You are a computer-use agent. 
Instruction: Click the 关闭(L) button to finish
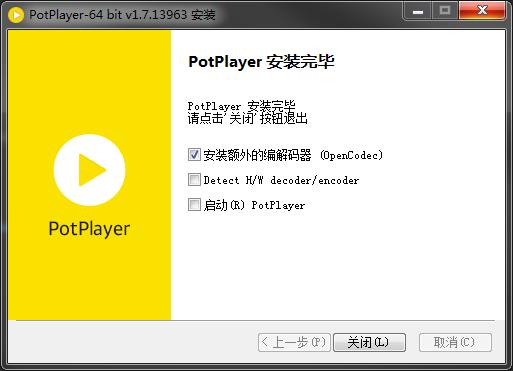click(369, 342)
